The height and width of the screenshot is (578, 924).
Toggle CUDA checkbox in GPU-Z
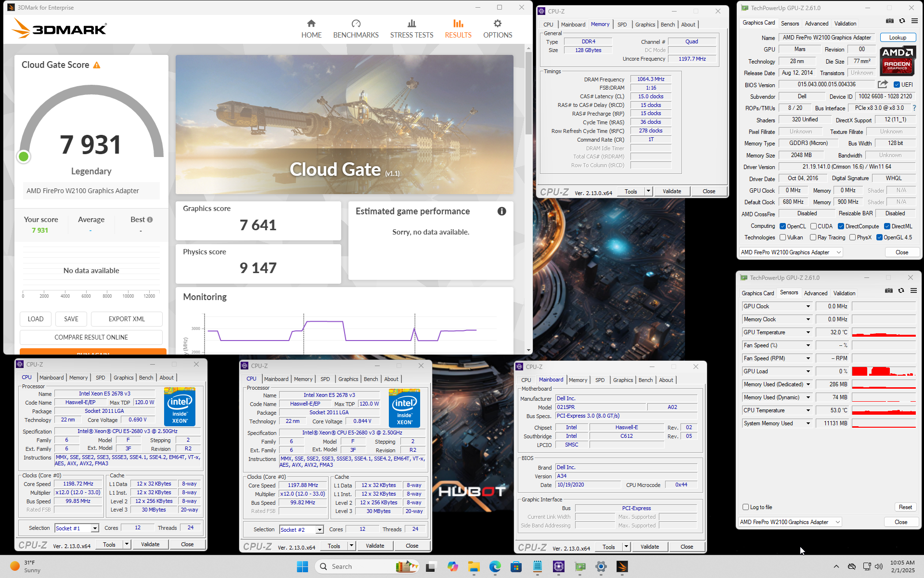point(813,226)
